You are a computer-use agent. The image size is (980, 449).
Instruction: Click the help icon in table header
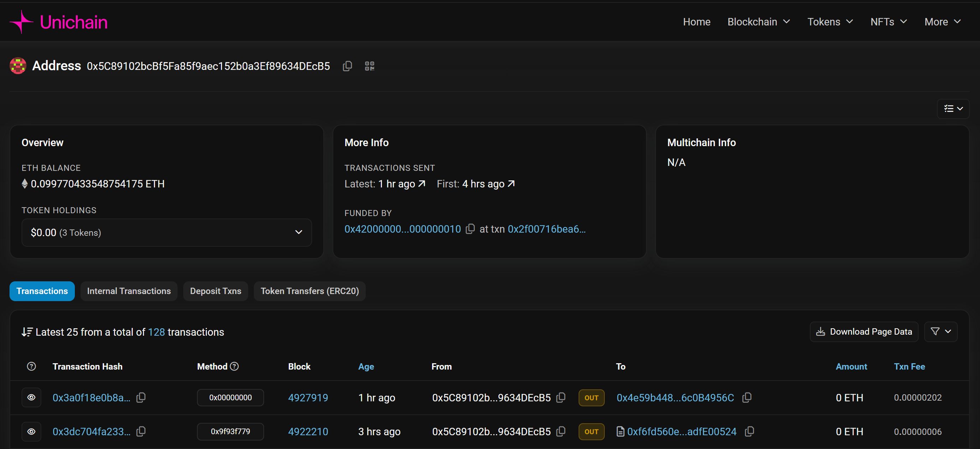point(31,366)
